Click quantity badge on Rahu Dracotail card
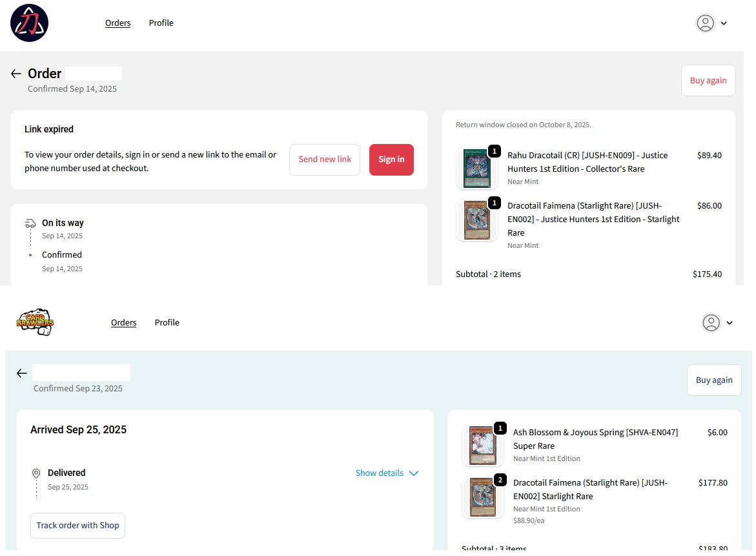 [x=494, y=151]
